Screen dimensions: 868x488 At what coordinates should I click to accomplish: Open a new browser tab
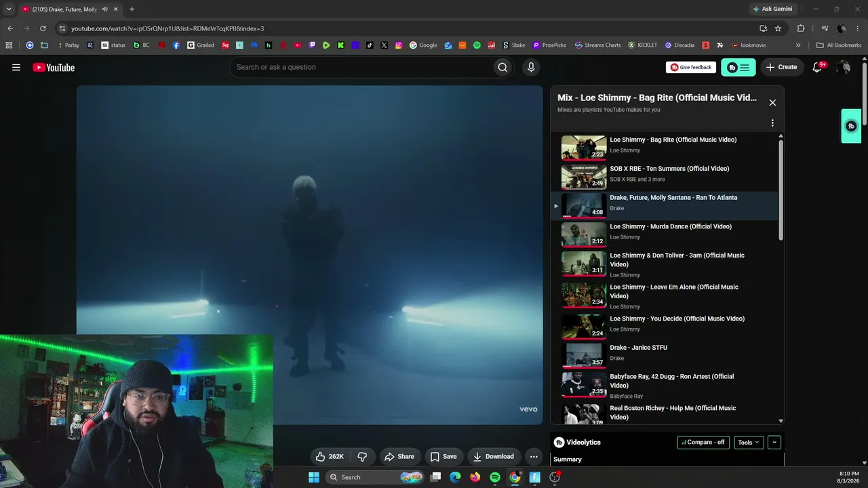(x=132, y=9)
